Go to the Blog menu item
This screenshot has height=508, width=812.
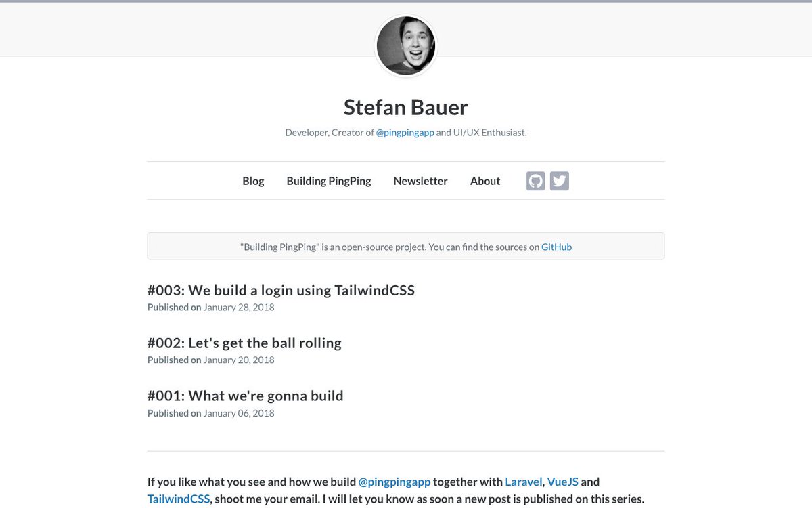point(253,181)
